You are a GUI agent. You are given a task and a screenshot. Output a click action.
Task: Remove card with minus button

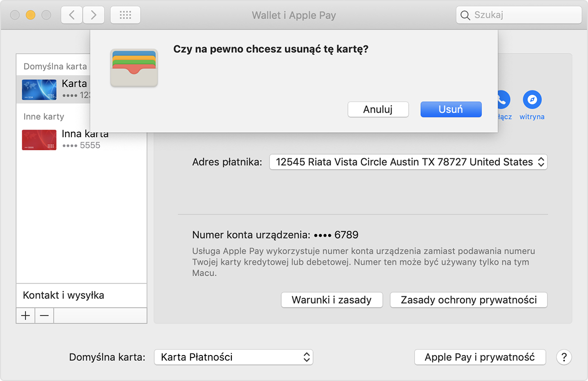44,316
